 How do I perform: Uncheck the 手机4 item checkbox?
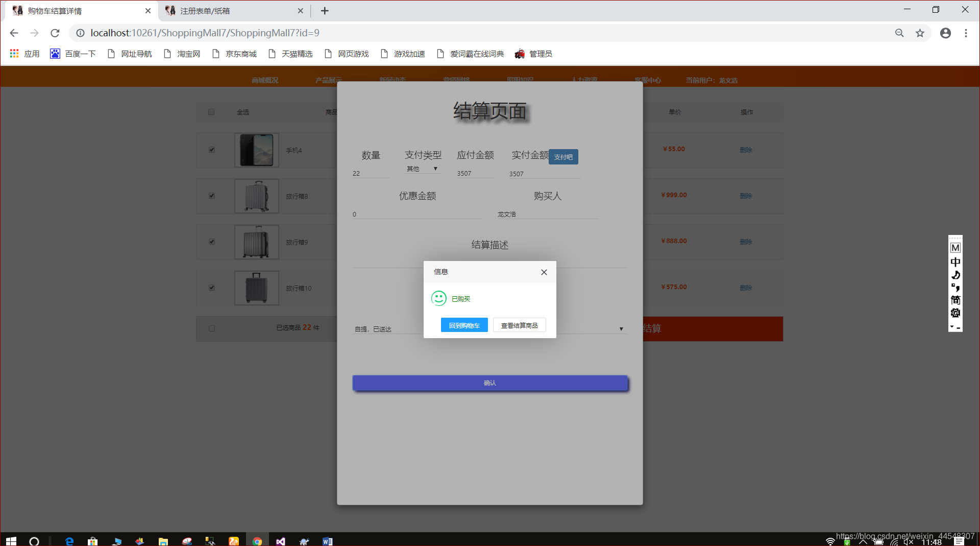[x=211, y=150]
